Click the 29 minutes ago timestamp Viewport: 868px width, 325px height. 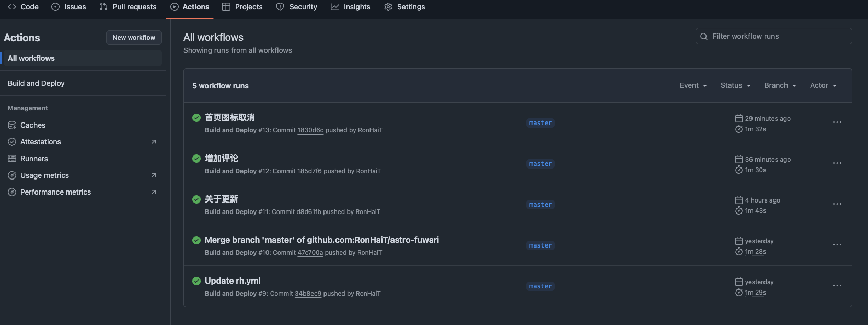point(768,119)
